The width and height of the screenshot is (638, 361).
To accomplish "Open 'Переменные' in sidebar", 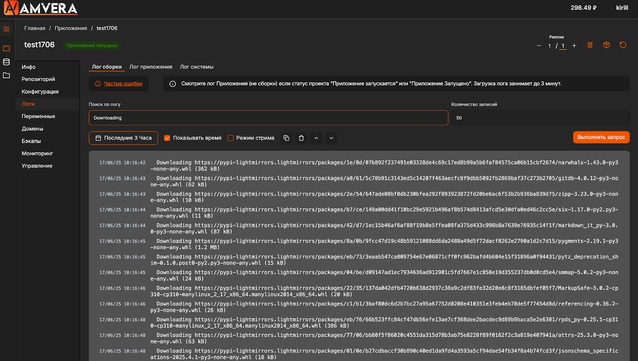I will [38, 116].
